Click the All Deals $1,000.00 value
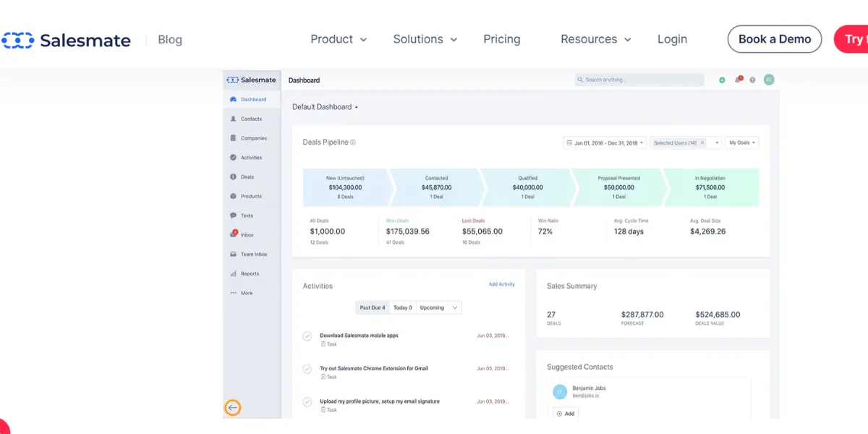 point(328,231)
